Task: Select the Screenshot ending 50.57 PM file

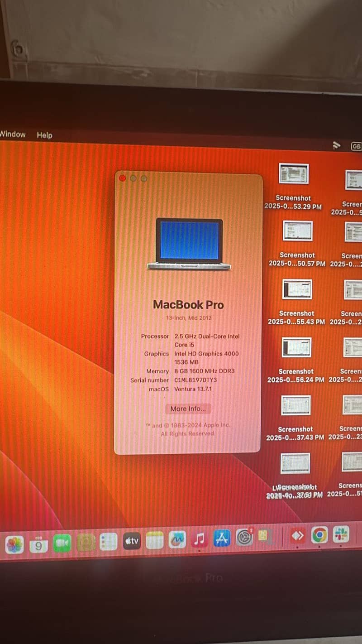Action: (297, 243)
